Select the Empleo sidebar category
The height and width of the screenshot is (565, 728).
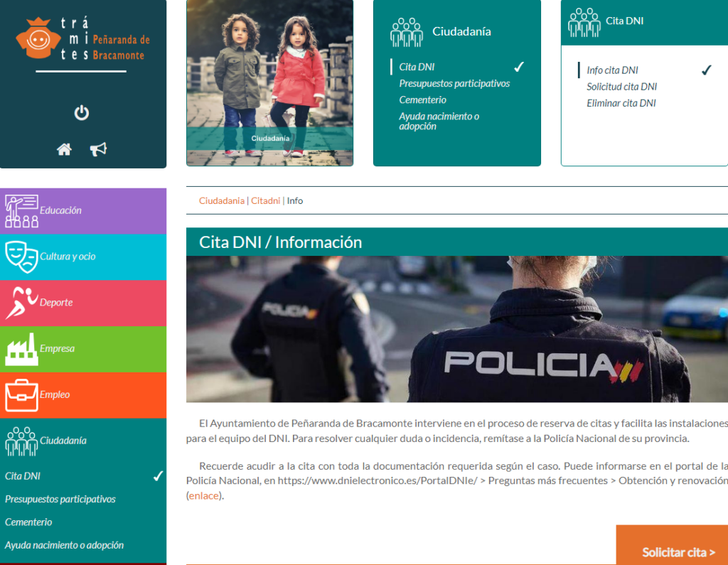[x=83, y=395]
